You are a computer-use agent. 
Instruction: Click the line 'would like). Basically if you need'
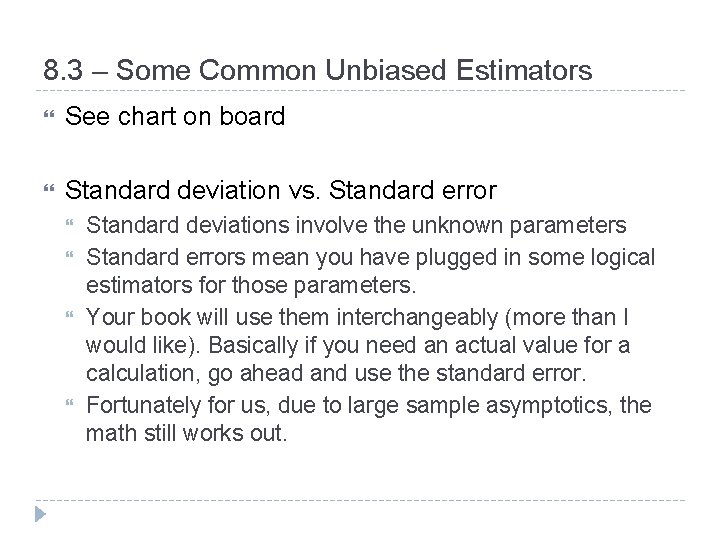[x=360, y=346]
